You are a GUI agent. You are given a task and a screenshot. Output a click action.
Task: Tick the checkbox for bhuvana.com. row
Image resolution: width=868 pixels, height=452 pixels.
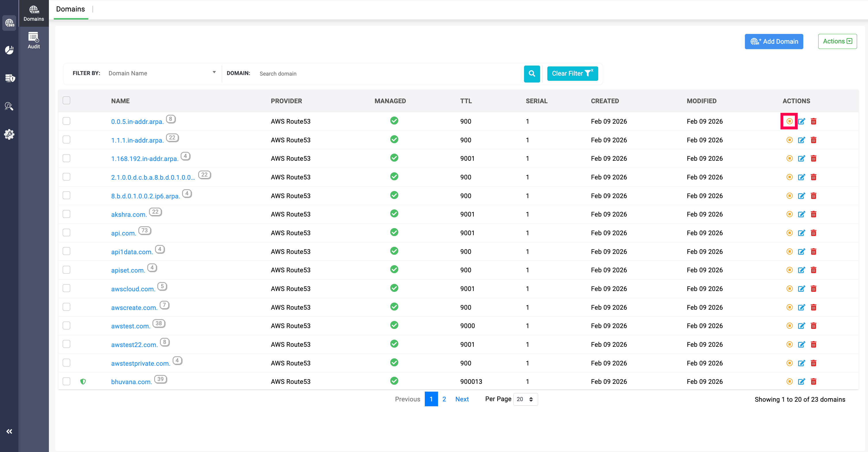pyautogui.click(x=66, y=381)
